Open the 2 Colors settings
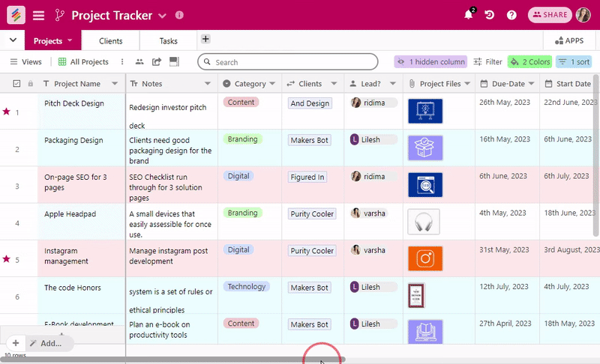The image size is (600, 364). [x=530, y=62]
